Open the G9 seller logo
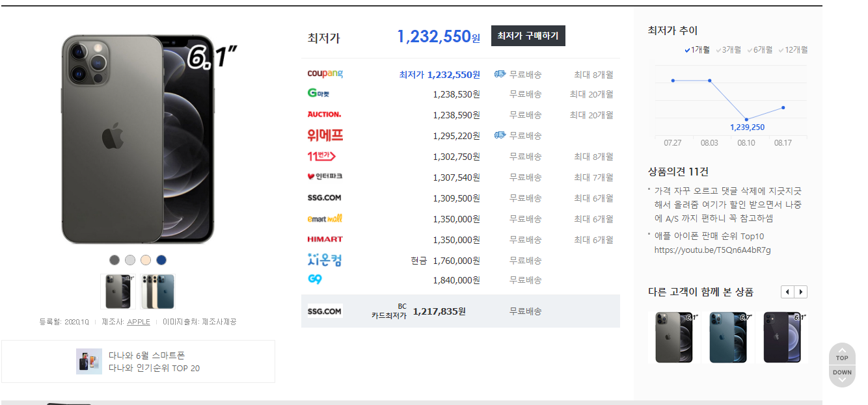The width and height of the screenshot is (868, 405). pyautogui.click(x=315, y=280)
